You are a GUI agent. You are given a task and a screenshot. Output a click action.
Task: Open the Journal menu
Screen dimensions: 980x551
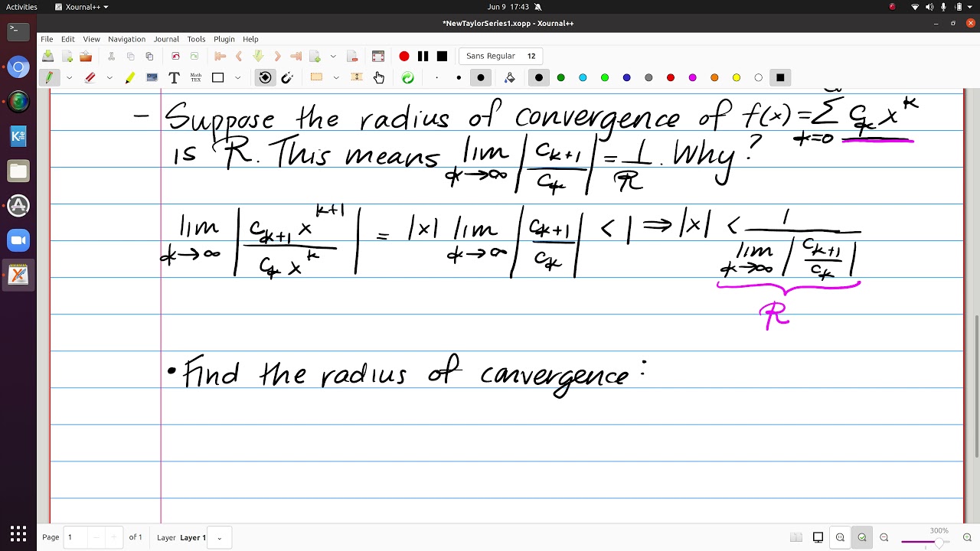click(x=166, y=39)
